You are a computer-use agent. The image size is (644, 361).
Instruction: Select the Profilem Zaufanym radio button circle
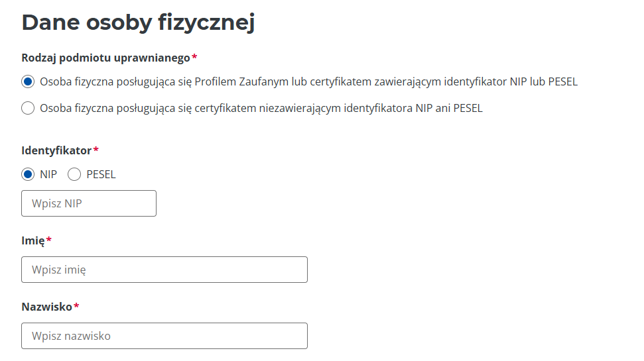click(28, 82)
